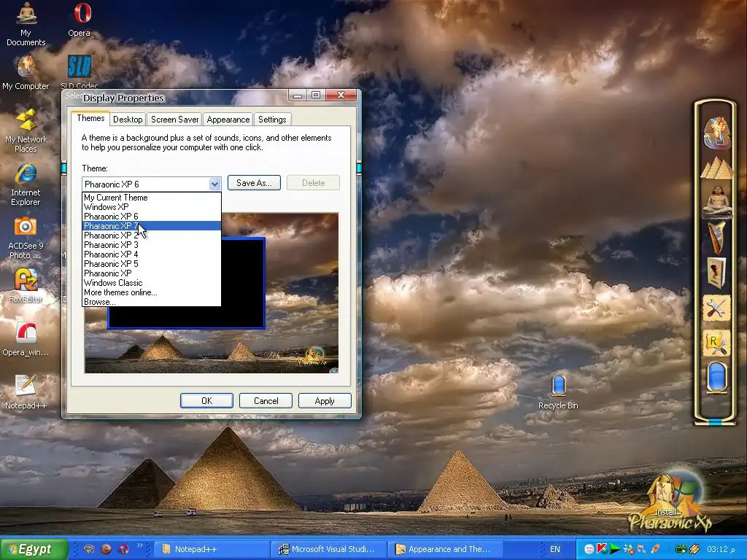Choose Pharaonic XP 3 from theme list
747x560 pixels.
[x=152, y=245]
